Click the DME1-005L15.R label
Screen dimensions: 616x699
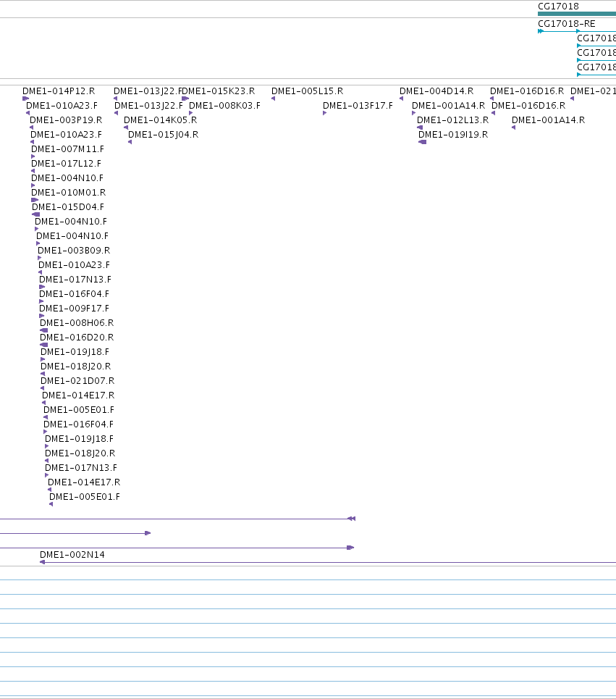[308, 91]
